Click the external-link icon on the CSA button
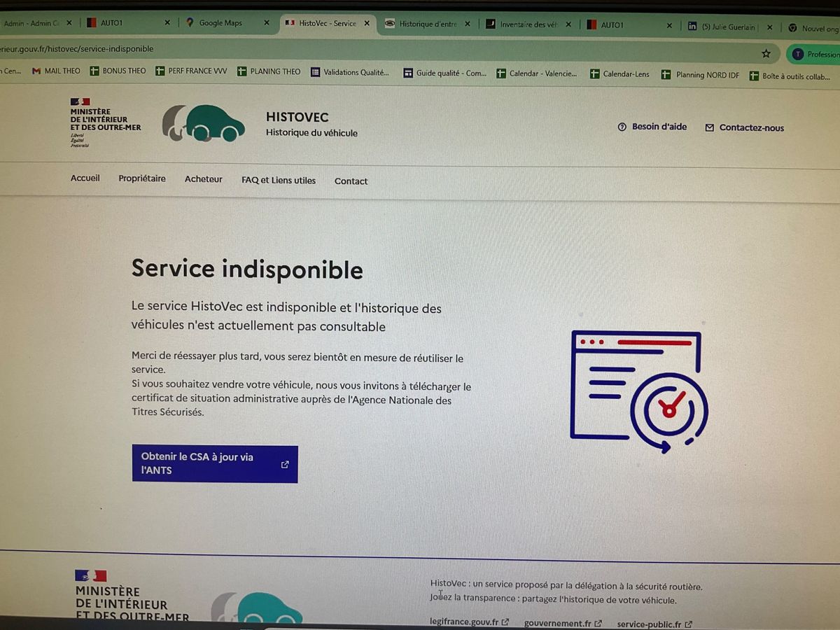The image size is (840, 630). click(285, 464)
